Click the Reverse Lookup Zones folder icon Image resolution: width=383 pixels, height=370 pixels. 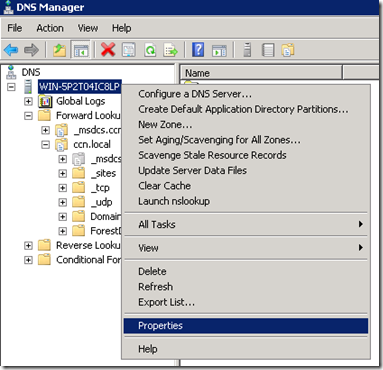pos(44,245)
